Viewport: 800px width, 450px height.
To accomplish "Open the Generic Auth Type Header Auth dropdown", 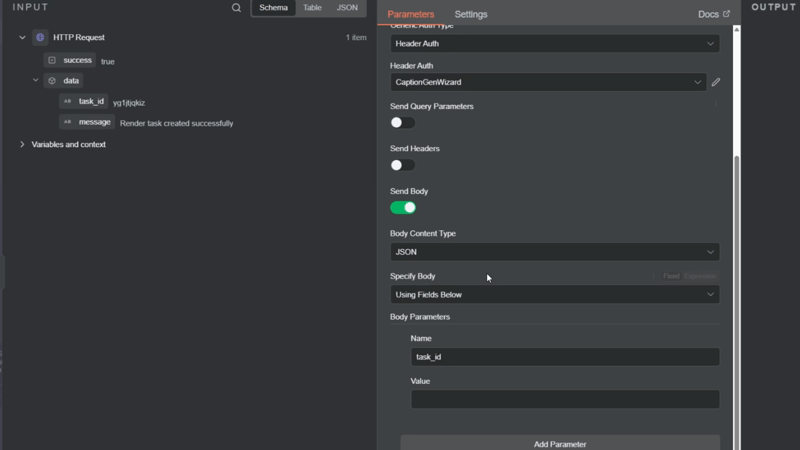I will (x=555, y=43).
